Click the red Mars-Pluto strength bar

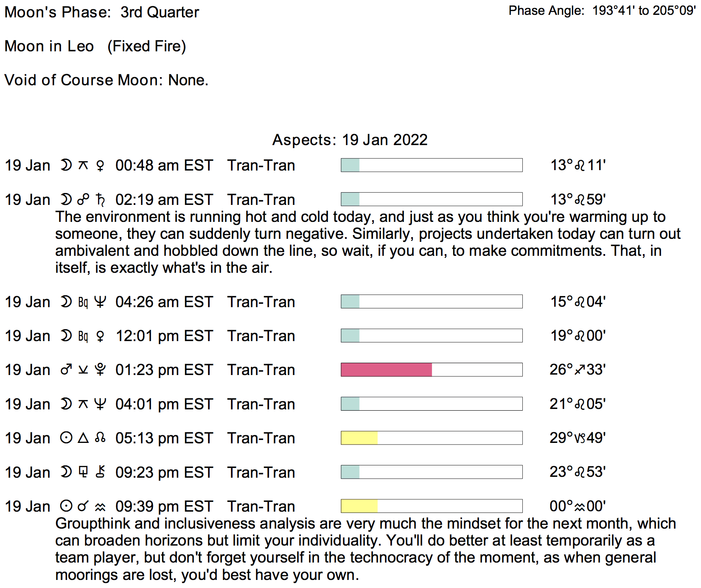click(x=386, y=370)
